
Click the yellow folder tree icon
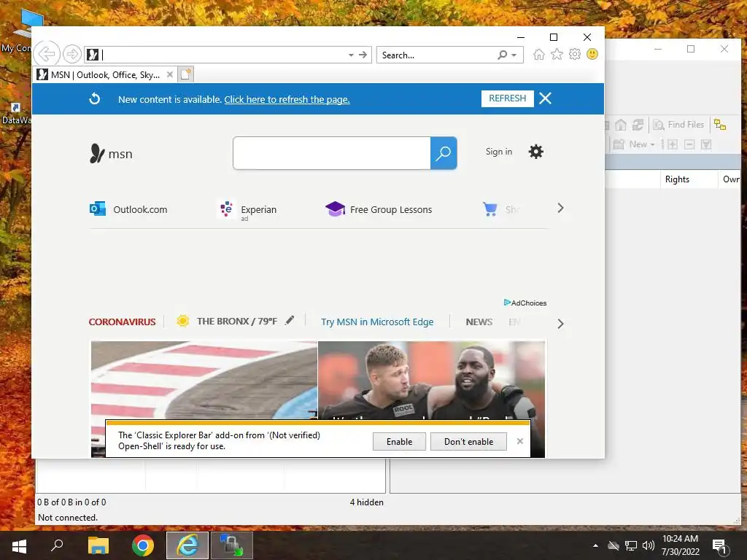pyautogui.click(x=720, y=125)
